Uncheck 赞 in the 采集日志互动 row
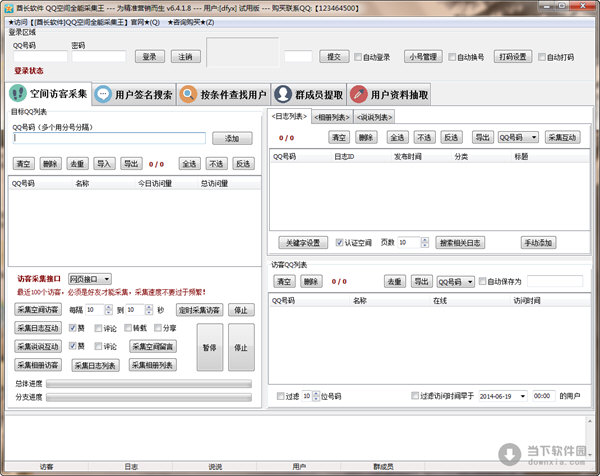600x476 pixels. (x=72, y=328)
